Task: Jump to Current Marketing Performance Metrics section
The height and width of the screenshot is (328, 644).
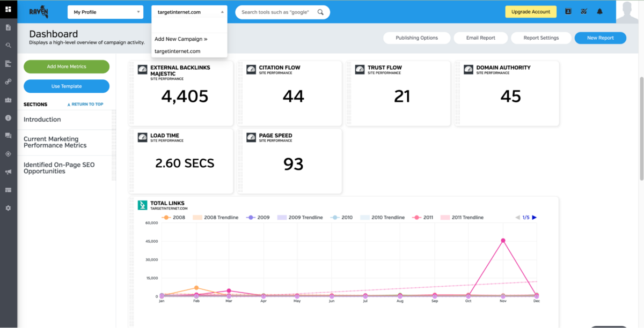Action: tap(55, 142)
